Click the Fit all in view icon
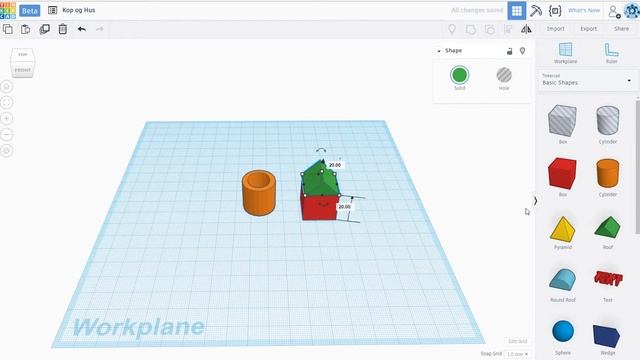Screen dimensions: 640x360 click(7, 102)
